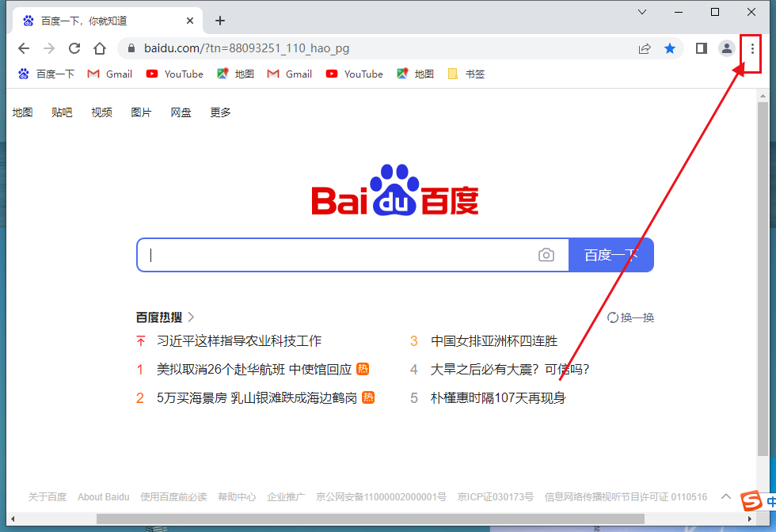Click the scroll left arrow at bottom
Viewport: 776px width, 532px height.
[13, 519]
